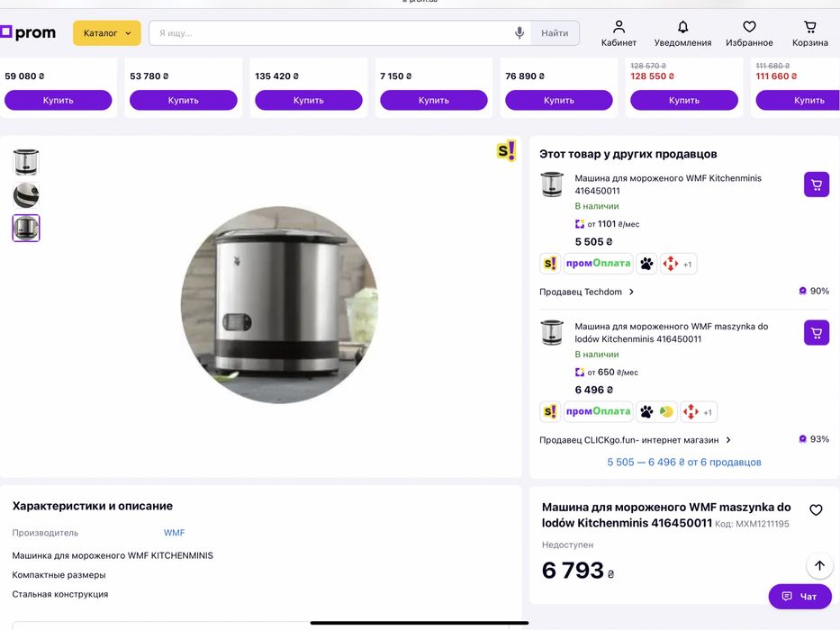Screen dimensions: 840x630
Task: Open Уведомления bell icon
Action: point(682,33)
